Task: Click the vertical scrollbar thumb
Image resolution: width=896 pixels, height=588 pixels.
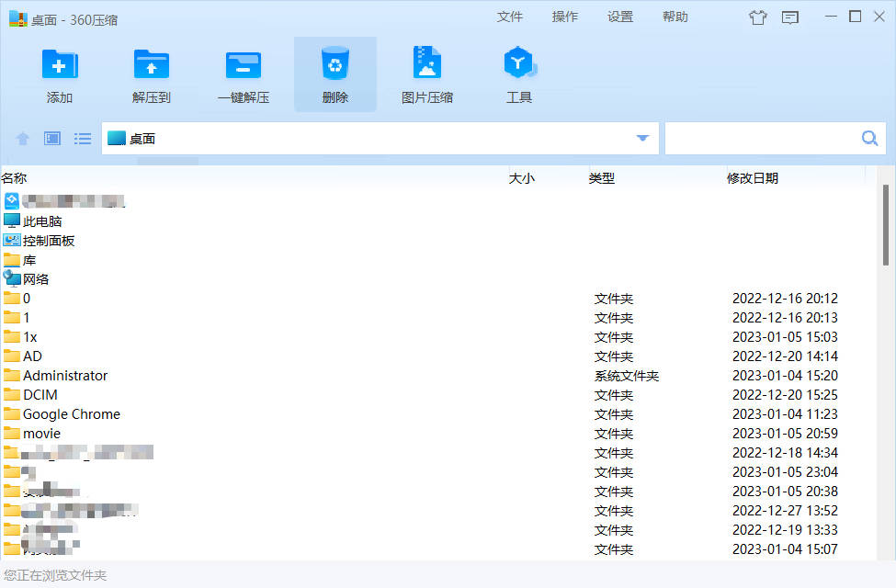Action: (x=885, y=224)
